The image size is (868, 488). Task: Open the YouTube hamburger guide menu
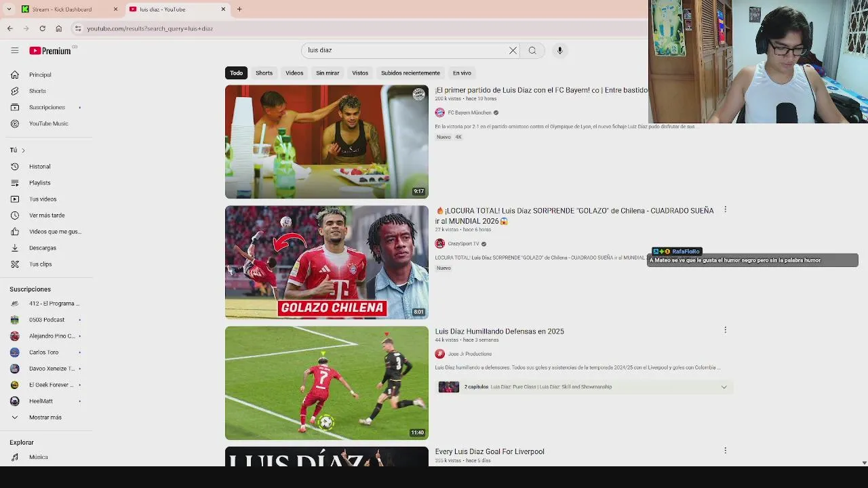pyautogui.click(x=14, y=50)
